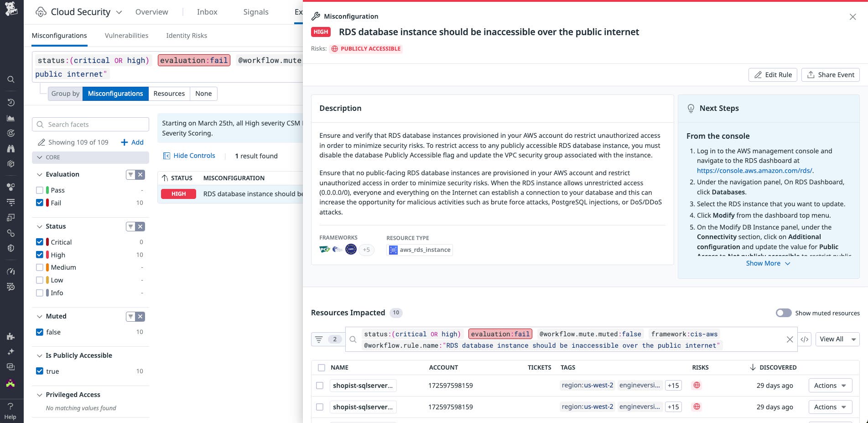Open code view with the </> icon near search

[804, 339]
